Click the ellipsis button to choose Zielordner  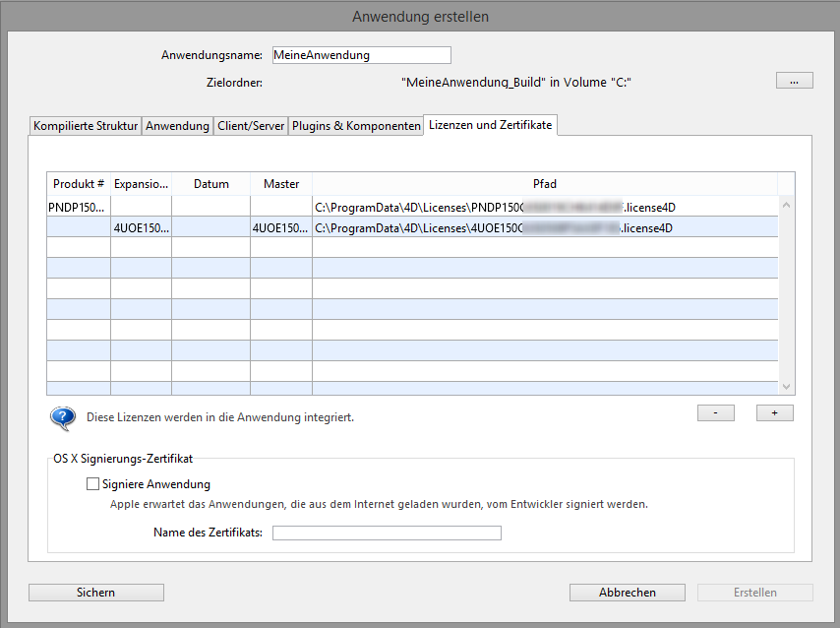pos(794,81)
